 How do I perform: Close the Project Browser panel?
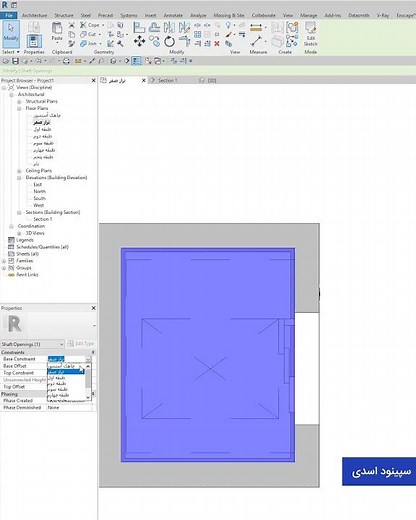click(94, 80)
